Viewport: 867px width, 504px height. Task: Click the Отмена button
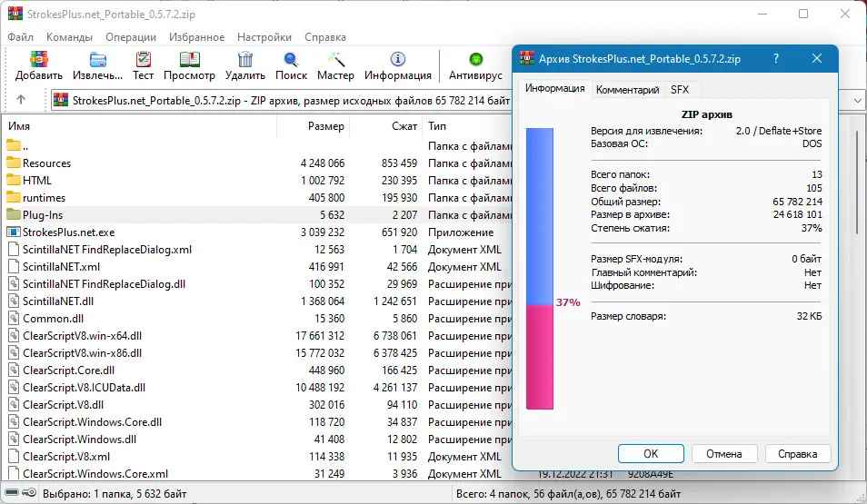[x=723, y=454]
